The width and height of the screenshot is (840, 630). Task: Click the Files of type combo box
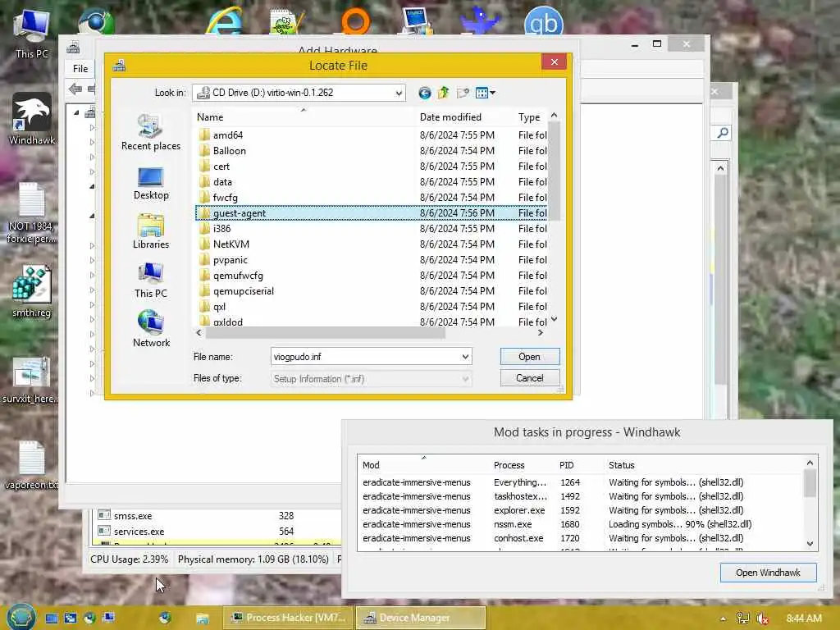[371, 379]
